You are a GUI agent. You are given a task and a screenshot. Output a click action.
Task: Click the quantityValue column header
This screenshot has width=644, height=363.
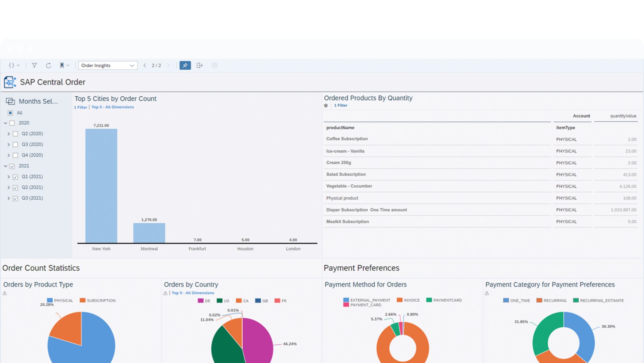pyautogui.click(x=623, y=116)
